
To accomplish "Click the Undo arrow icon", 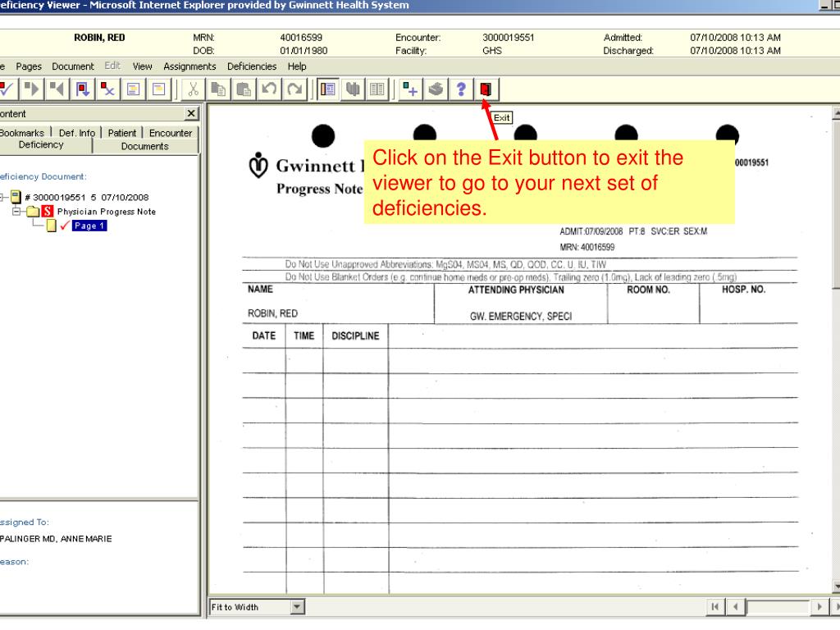I will click(269, 89).
